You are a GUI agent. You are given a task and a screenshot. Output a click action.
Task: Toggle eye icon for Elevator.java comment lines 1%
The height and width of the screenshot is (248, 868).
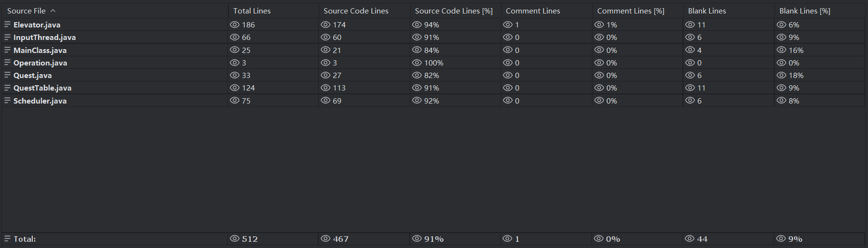[x=599, y=25]
